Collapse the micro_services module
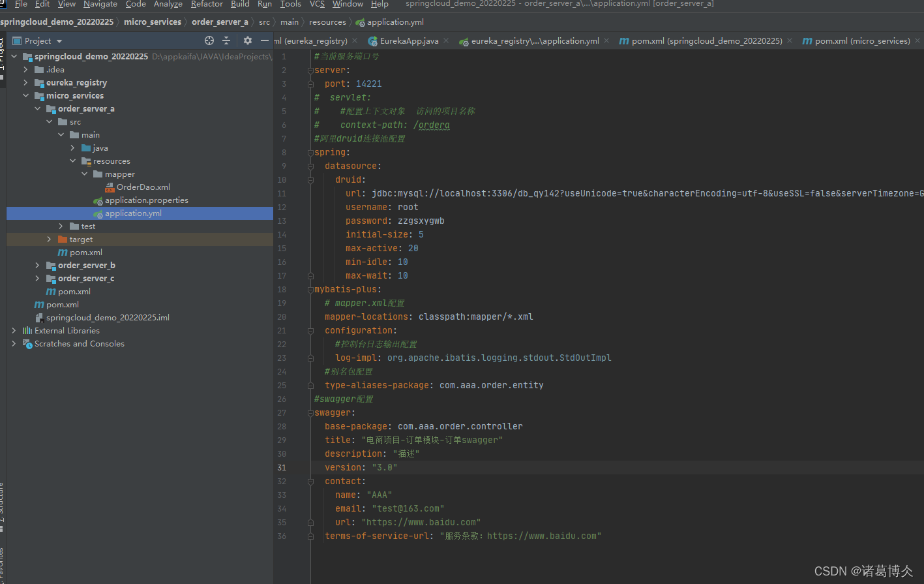Image resolution: width=924 pixels, height=584 pixels. [25, 96]
